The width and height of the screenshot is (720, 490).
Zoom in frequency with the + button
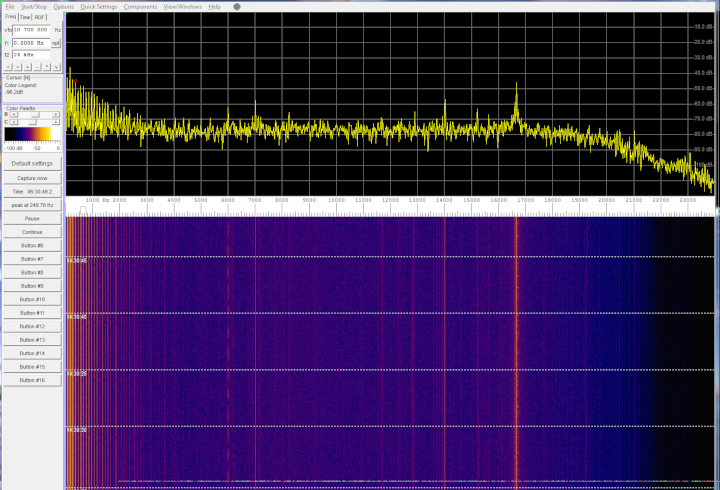coord(28,67)
